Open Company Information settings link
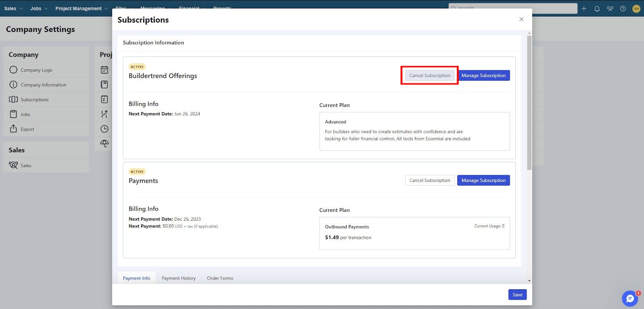Viewport: 644px width, 309px height. (44, 85)
